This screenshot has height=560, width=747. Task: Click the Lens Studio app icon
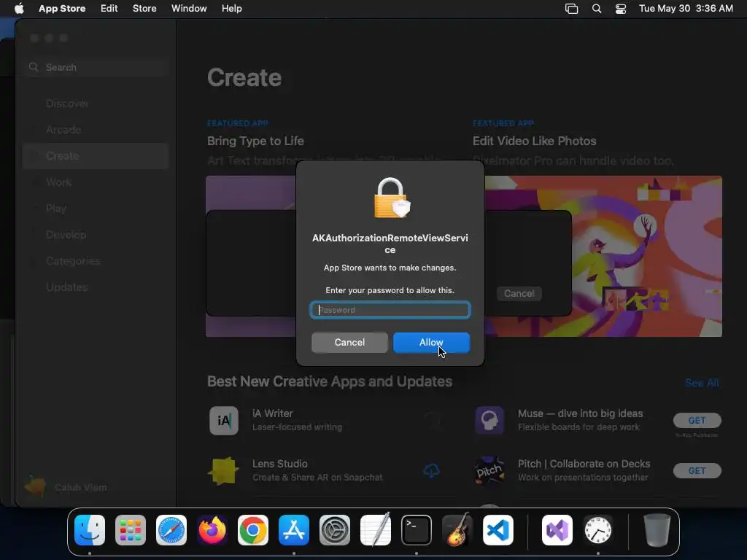click(224, 470)
